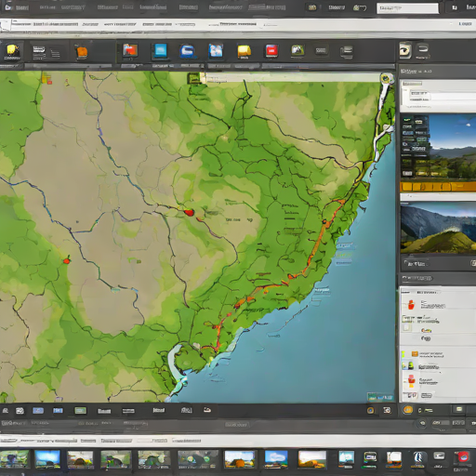The height and width of the screenshot is (476, 476).
Task: Click the orange bar under the landscape photo
Action: pyautogui.click(x=438, y=187)
